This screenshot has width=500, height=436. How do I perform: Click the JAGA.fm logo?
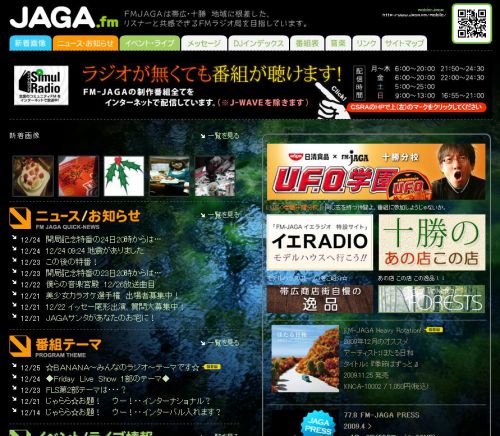point(64,17)
